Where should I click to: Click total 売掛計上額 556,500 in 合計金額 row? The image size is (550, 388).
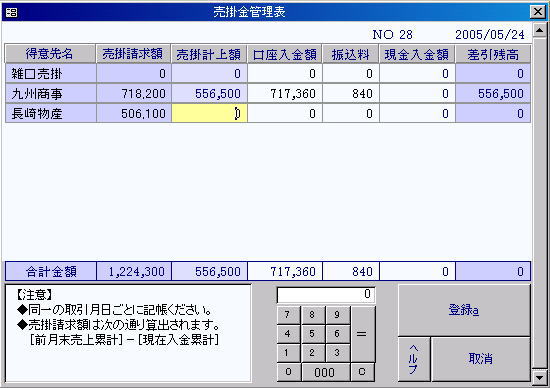209,271
